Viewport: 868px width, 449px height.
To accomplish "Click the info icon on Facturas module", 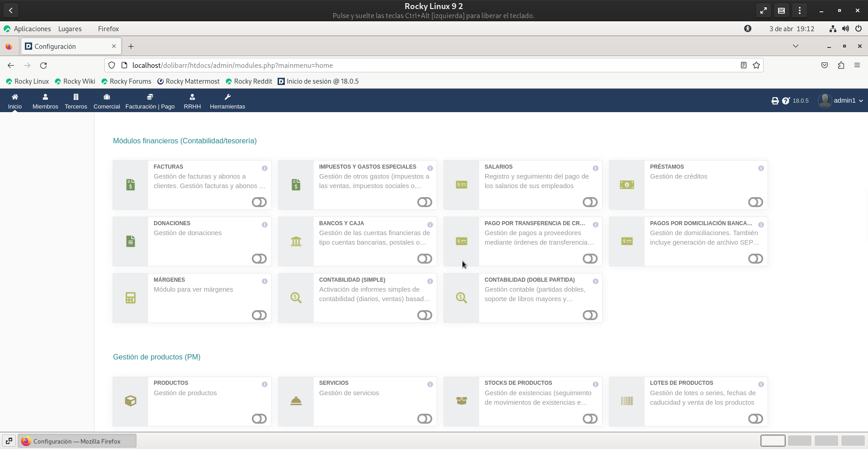I will [264, 168].
